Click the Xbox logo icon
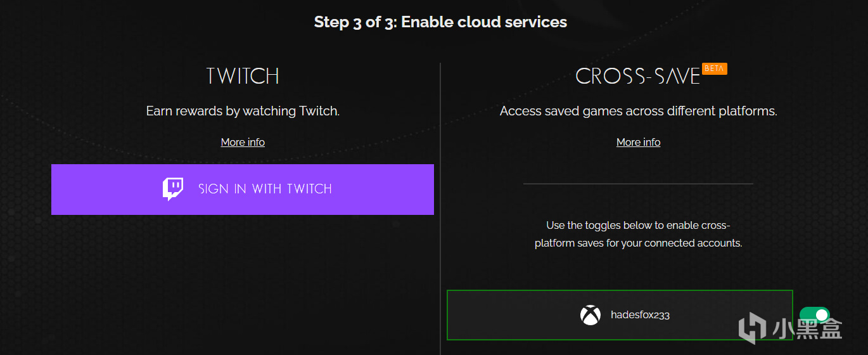The height and width of the screenshot is (355, 868). (590, 315)
